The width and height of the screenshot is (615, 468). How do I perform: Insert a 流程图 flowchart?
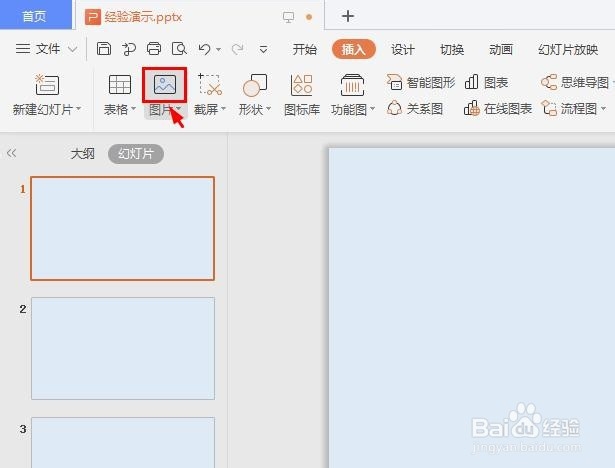(569, 108)
